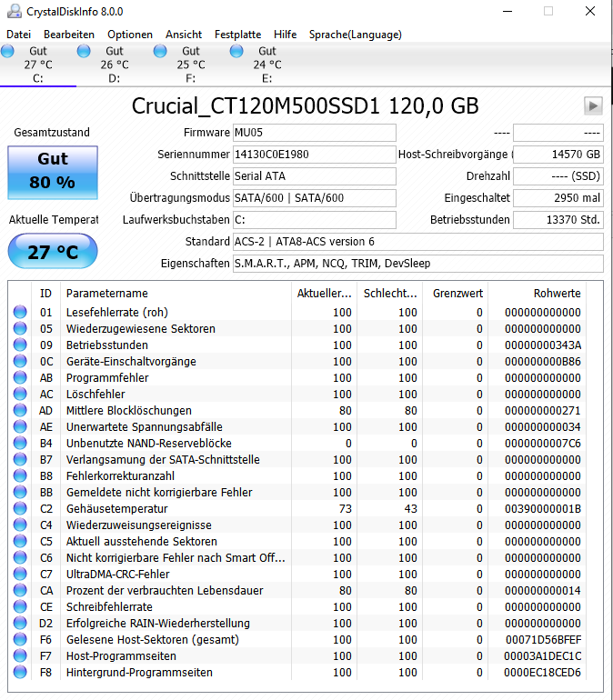This screenshot has width=613, height=700.
Task: Open the Datei menu
Action: (19, 35)
